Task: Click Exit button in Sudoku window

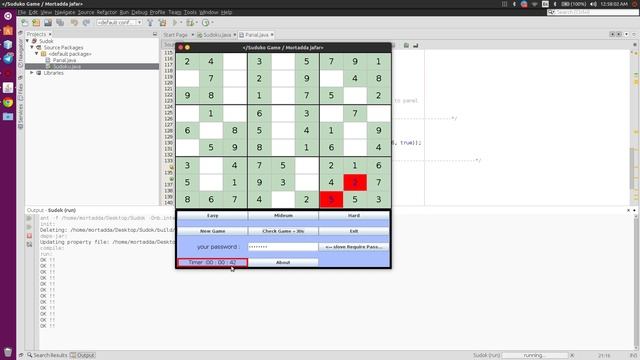Action: click(354, 231)
